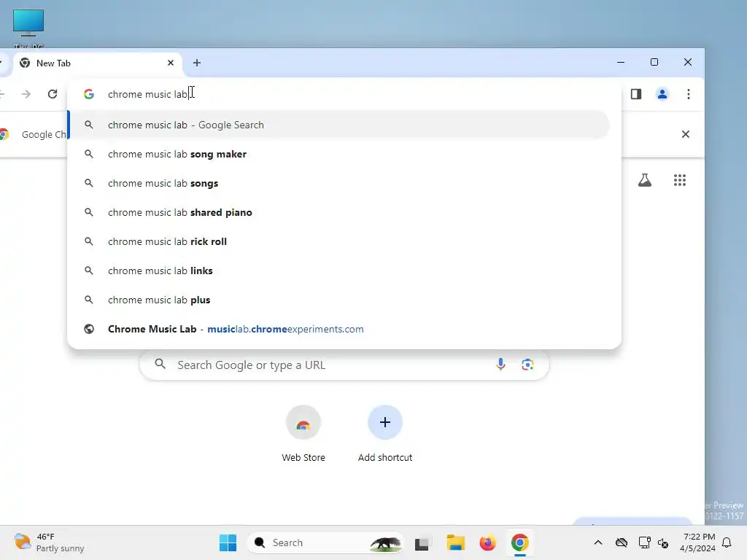Pick the 'chrome music lab rick roll' suggestion

pyautogui.click(x=339, y=241)
